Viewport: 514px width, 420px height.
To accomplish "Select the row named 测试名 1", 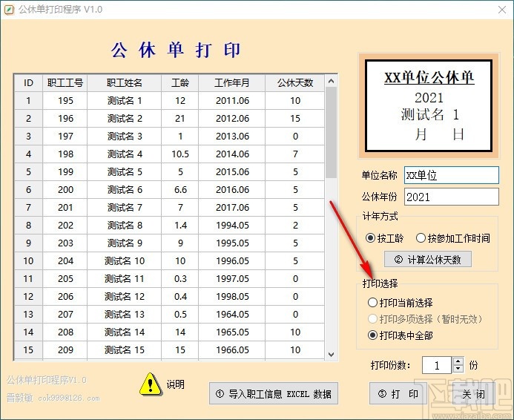I will pos(169,100).
